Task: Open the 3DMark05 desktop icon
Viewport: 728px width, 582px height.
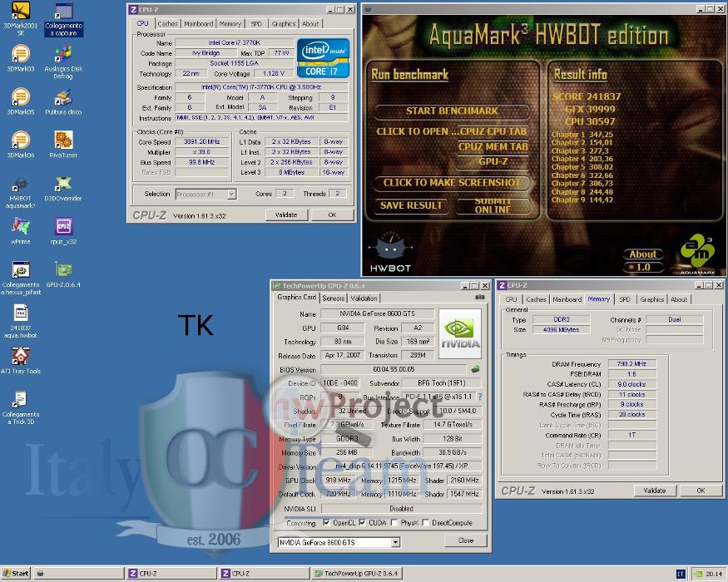Action: [20, 101]
